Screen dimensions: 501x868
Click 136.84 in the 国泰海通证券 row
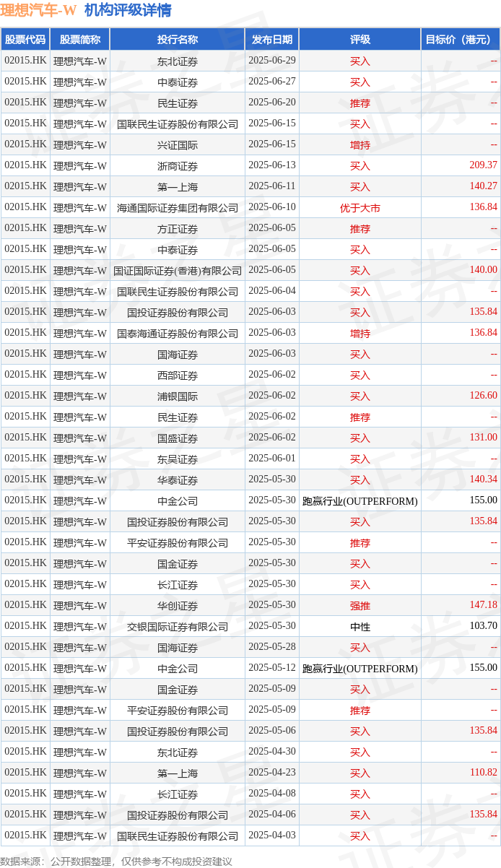(483, 333)
